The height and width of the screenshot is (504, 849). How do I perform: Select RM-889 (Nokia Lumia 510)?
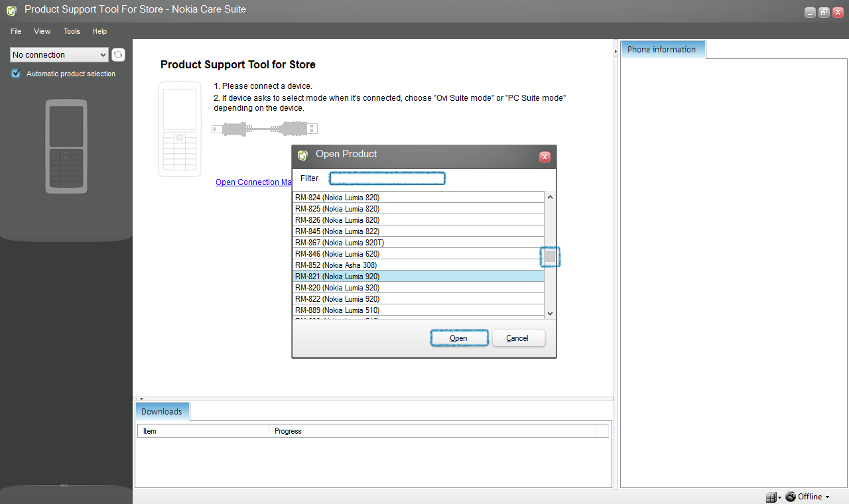[x=419, y=310]
